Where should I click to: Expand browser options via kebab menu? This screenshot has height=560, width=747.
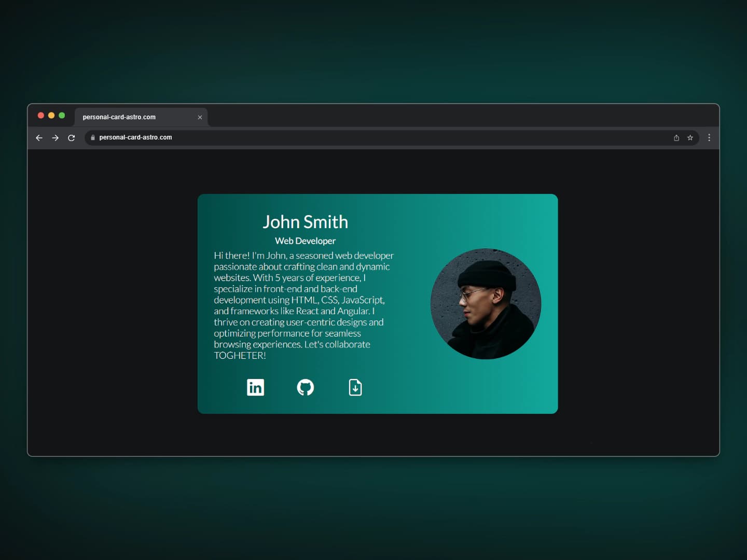[709, 137]
